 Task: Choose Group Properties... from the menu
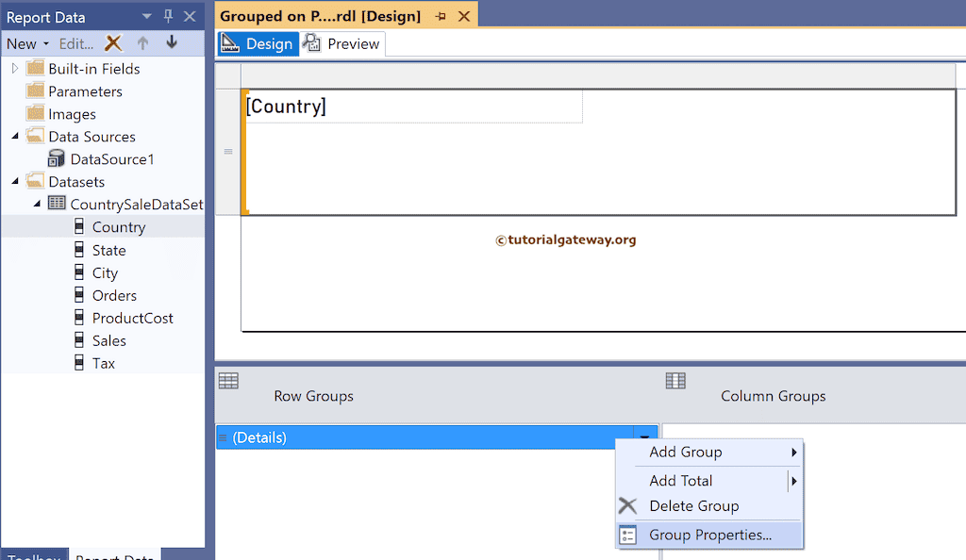click(709, 535)
